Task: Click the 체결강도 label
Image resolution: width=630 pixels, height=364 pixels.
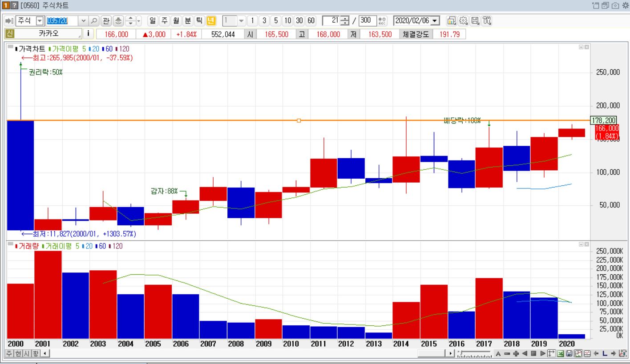Action: click(416, 34)
